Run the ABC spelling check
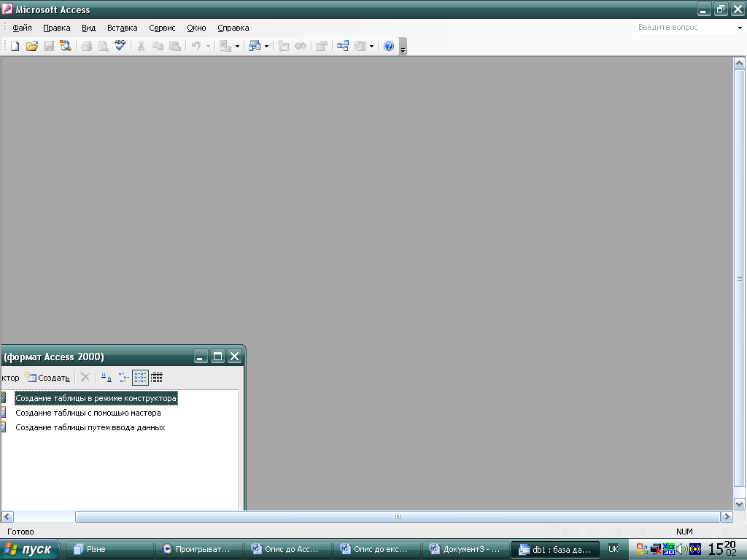 (120, 46)
